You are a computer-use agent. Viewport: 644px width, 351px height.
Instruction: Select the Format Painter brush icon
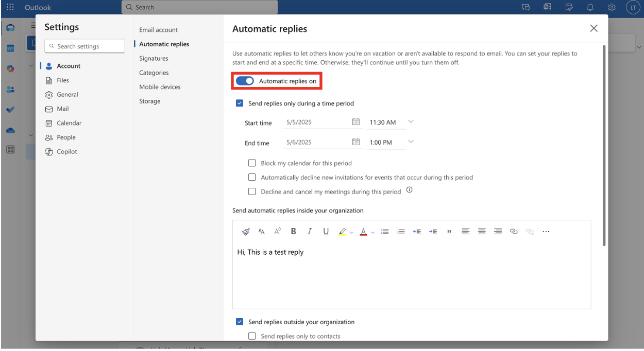click(246, 232)
